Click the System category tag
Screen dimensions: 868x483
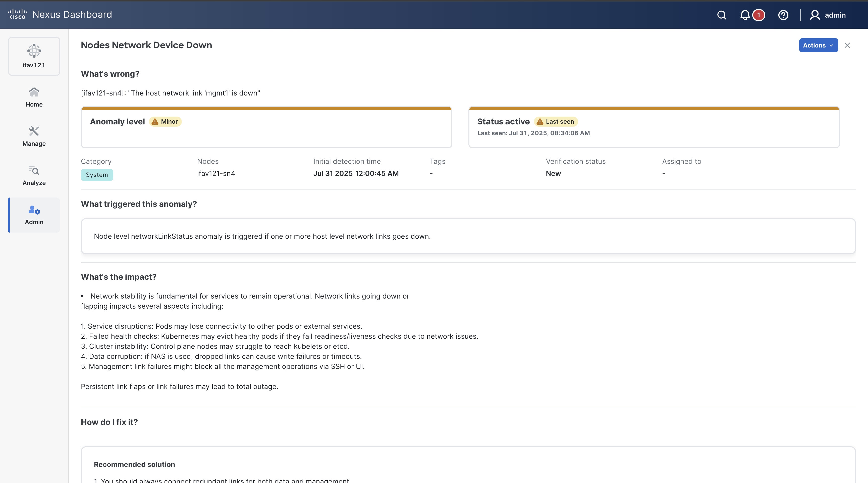pyautogui.click(x=97, y=175)
